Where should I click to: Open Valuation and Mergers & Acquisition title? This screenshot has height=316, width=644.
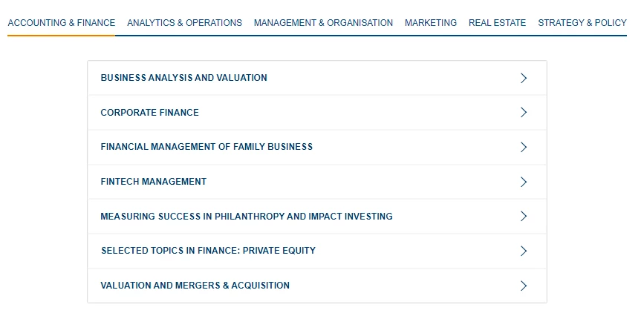pyautogui.click(x=195, y=286)
